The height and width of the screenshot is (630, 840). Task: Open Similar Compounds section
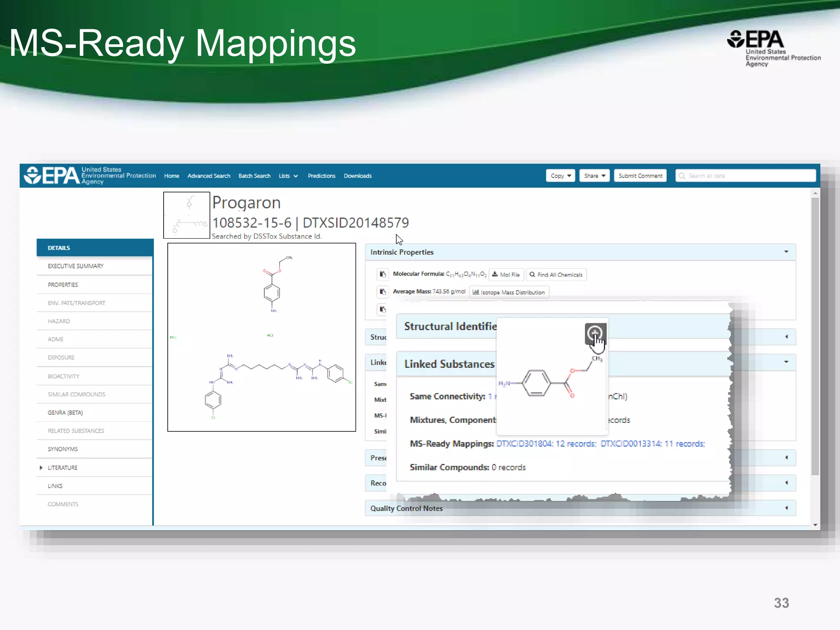point(94,395)
